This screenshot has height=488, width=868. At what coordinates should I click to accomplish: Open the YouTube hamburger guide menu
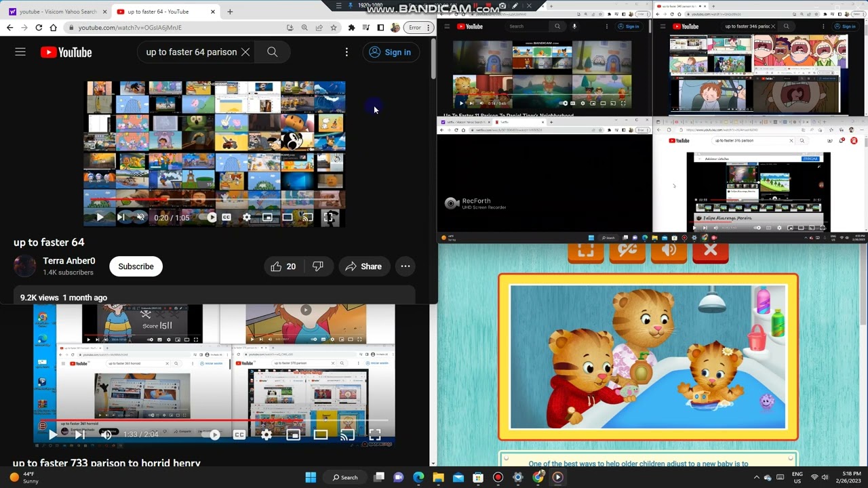pos(20,52)
